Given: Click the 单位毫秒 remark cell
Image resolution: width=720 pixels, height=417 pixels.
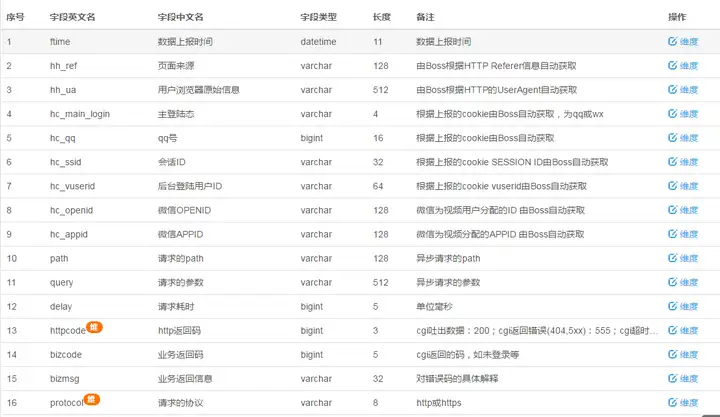Looking at the screenshot, I should [434, 306].
